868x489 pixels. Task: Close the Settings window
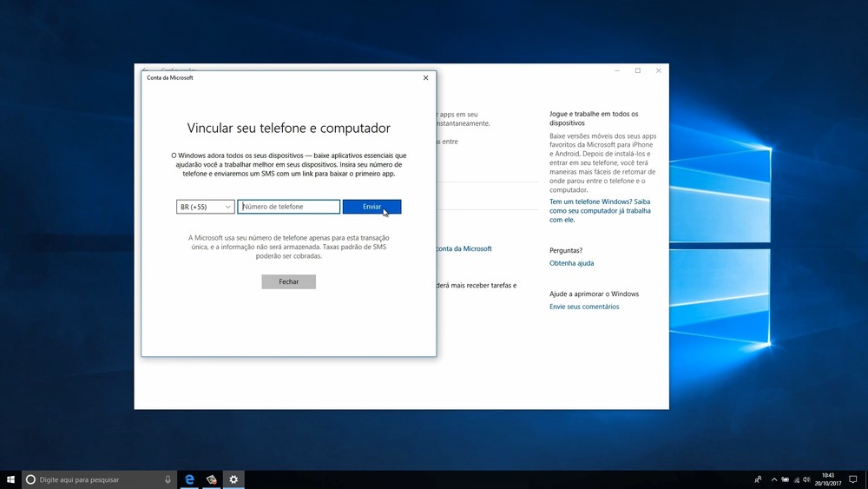[x=658, y=70]
